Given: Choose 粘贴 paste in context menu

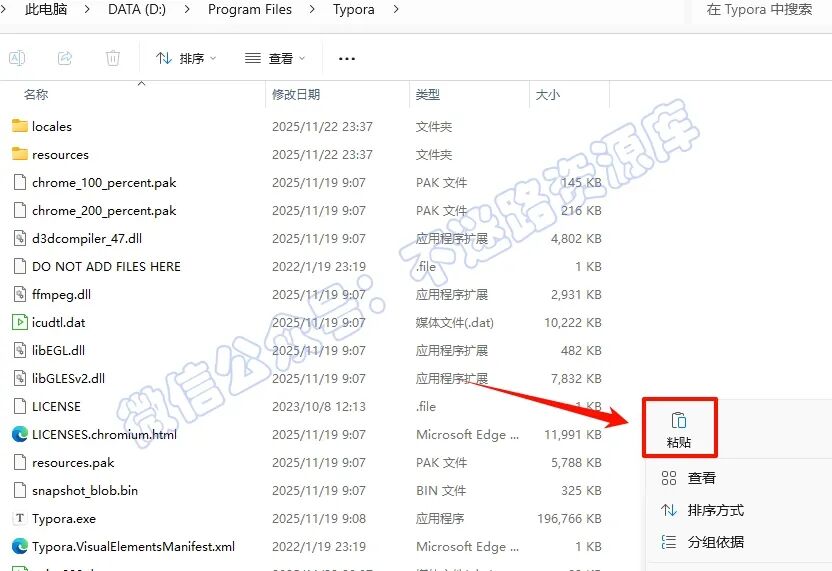Looking at the screenshot, I should coord(679,428).
